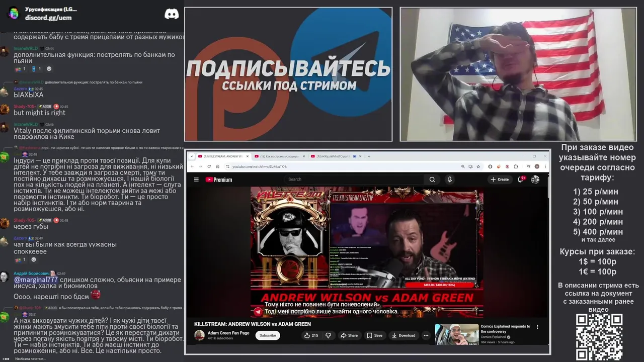Open the YouTube account avatar menu
The height and width of the screenshot is (362, 644).
[x=535, y=179]
